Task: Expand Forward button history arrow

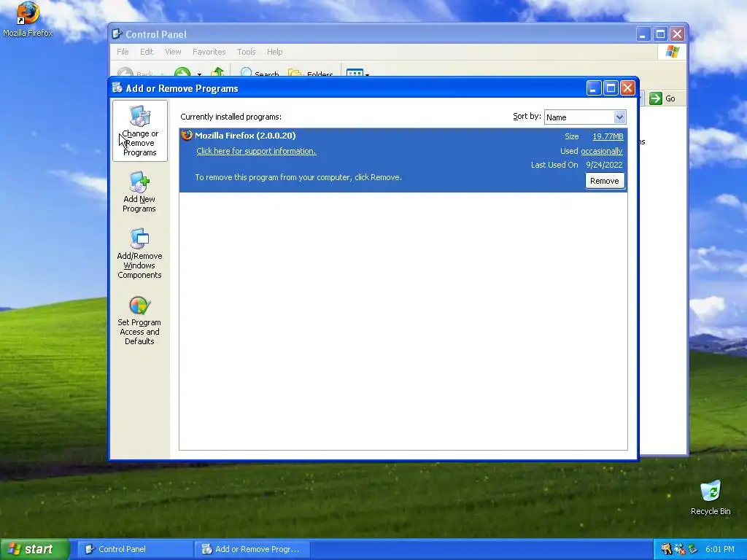Action: coord(199,74)
